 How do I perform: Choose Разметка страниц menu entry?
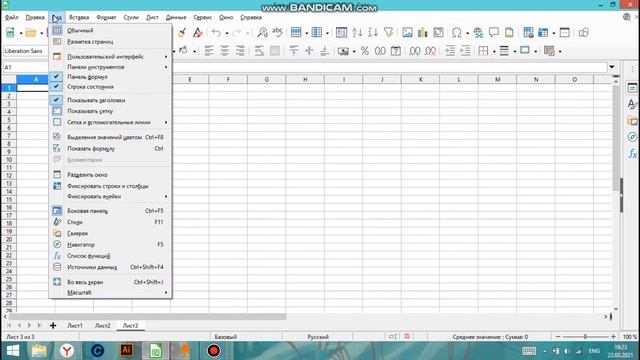pos(110,42)
